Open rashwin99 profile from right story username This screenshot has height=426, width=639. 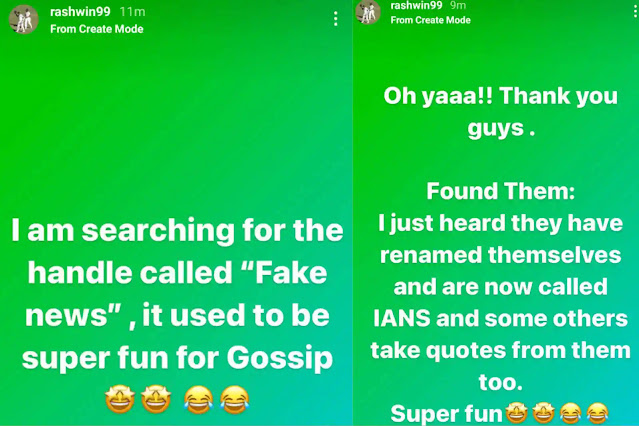pos(416,5)
